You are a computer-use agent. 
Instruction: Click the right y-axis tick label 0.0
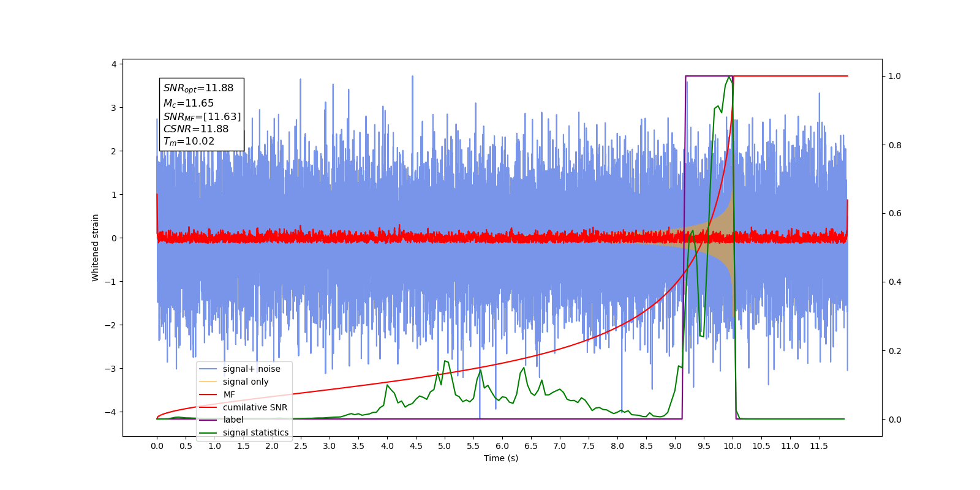pos(895,420)
